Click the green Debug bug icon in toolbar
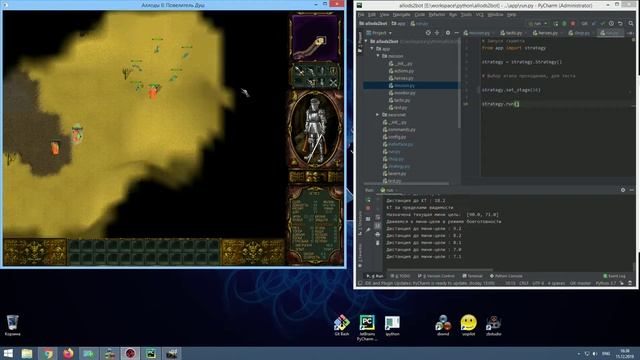The height and width of the screenshot is (360, 640). point(564,24)
